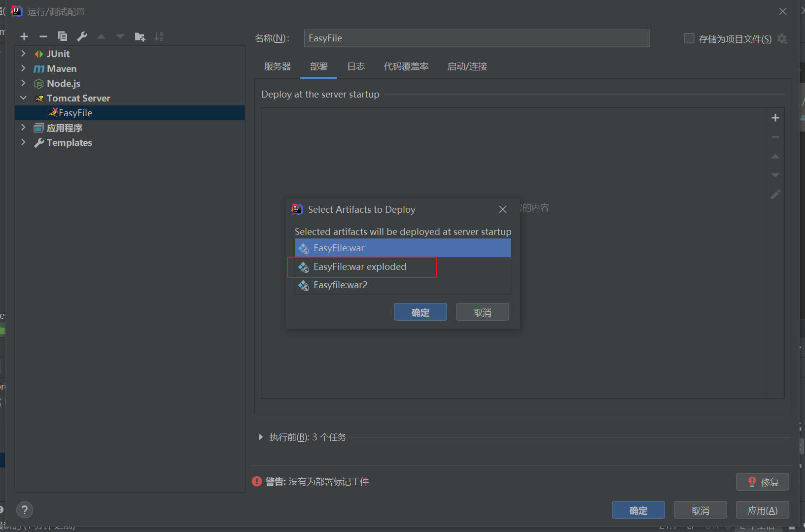Copy the selected configuration
The height and width of the screenshot is (532, 805).
coord(63,36)
